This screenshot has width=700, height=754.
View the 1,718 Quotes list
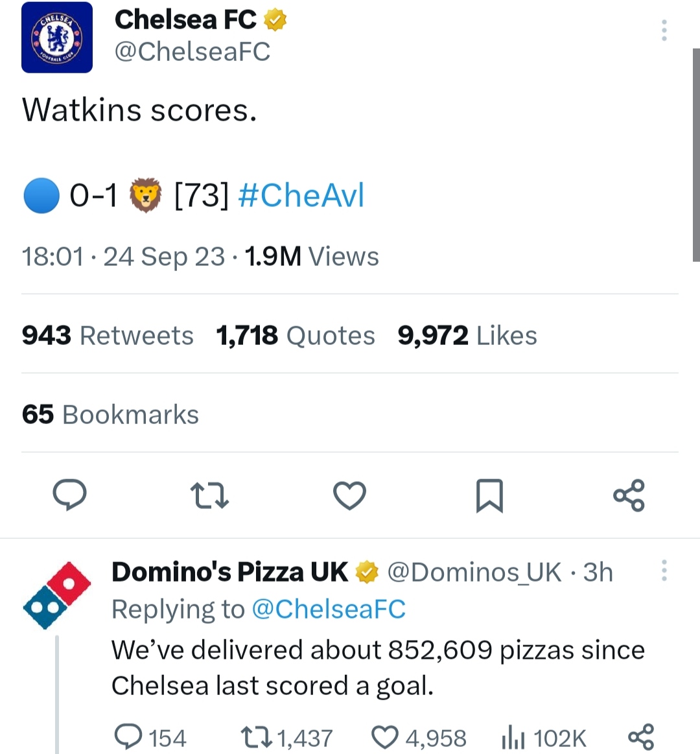(296, 336)
